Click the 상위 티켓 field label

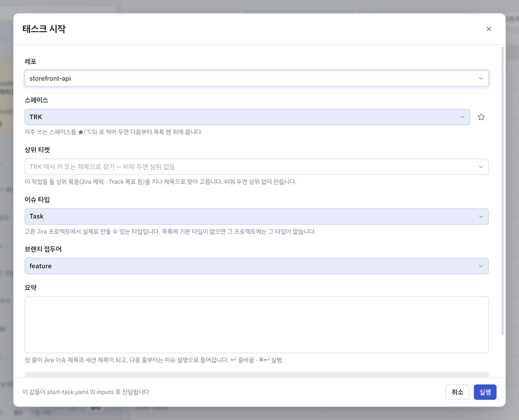[37, 150]
